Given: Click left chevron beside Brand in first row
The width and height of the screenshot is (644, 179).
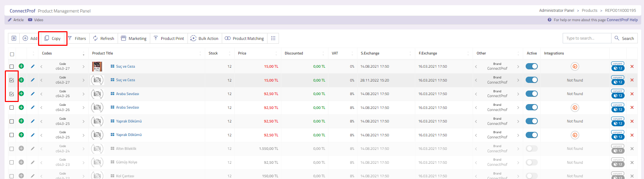Looking at the screenshot, I should click(x=476, y=67).
